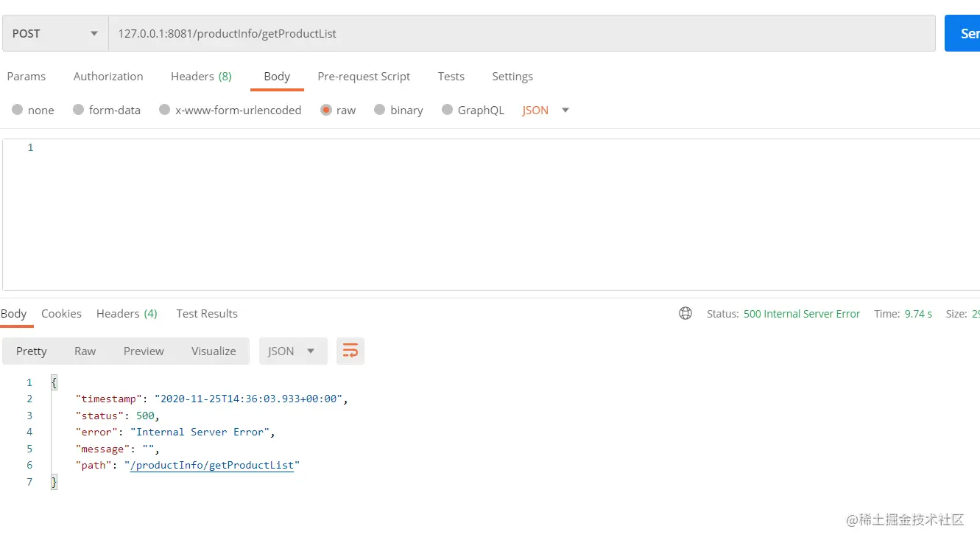Click the 500 Internal Server Error status text

[x=802, y=313]
